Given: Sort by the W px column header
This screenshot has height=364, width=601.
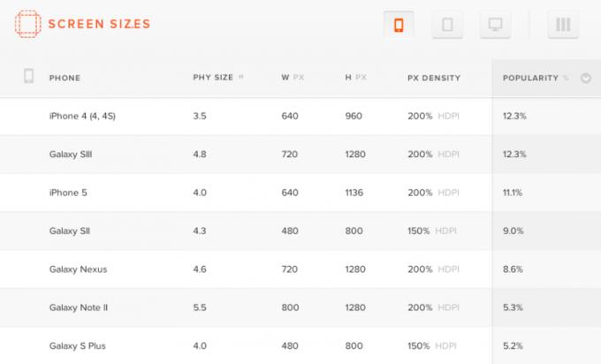Looking at the screenshot, I should click(x=293, y=78).
